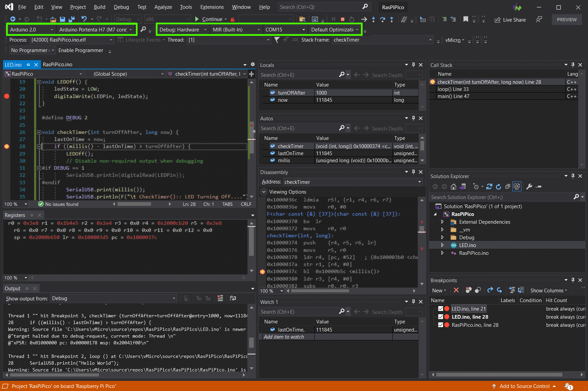Image resolution: width=588 pixels, height=391 pixels.
Task: Uncheck LED.ino line 21 breakpoint checkbox
Action: click(x=440, y=309)
